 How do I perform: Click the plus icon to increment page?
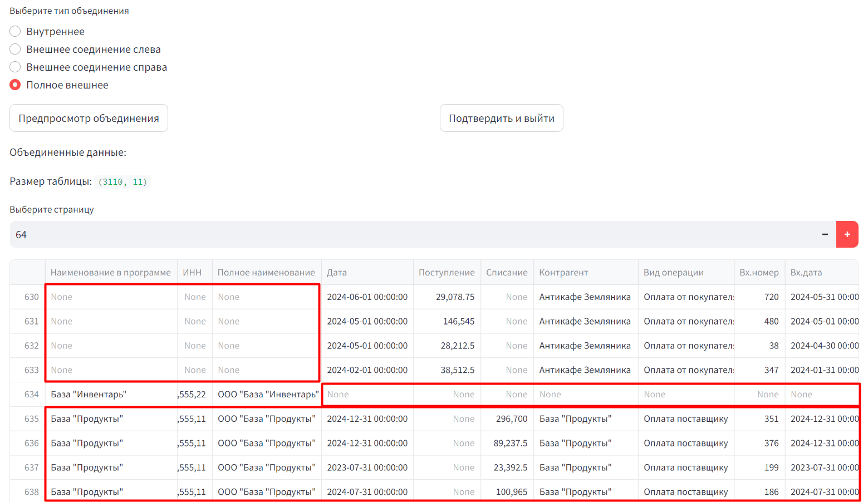(847, 234)
